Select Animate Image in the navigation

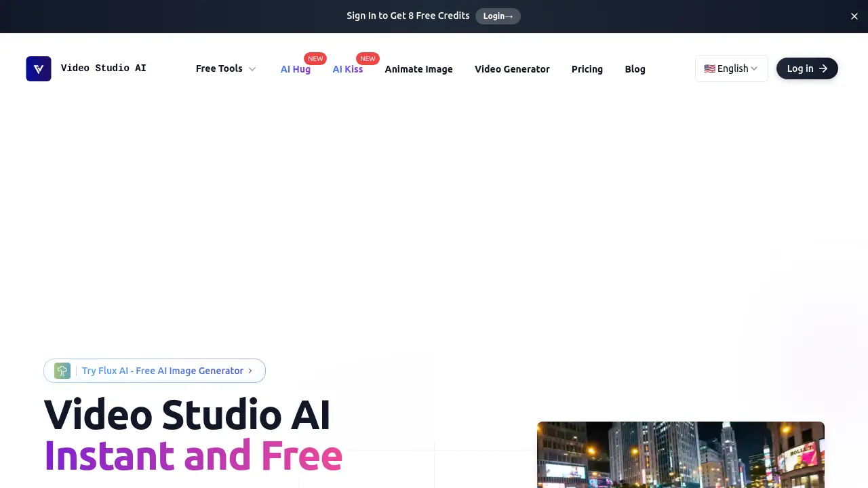pos(418,68)
